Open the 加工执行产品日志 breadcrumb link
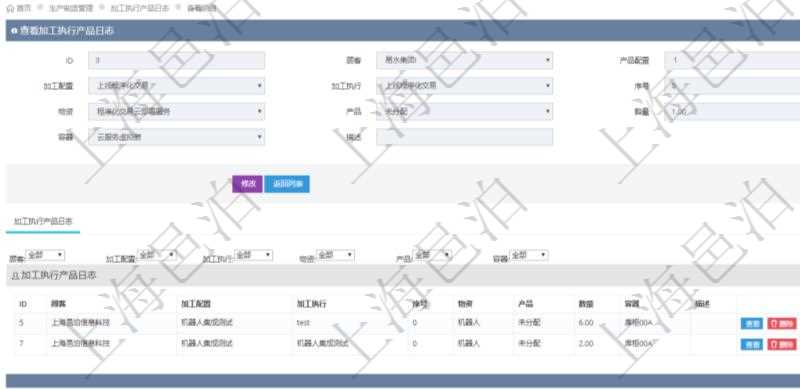Viewport: 800px width, 390px height. click(140, 8)
